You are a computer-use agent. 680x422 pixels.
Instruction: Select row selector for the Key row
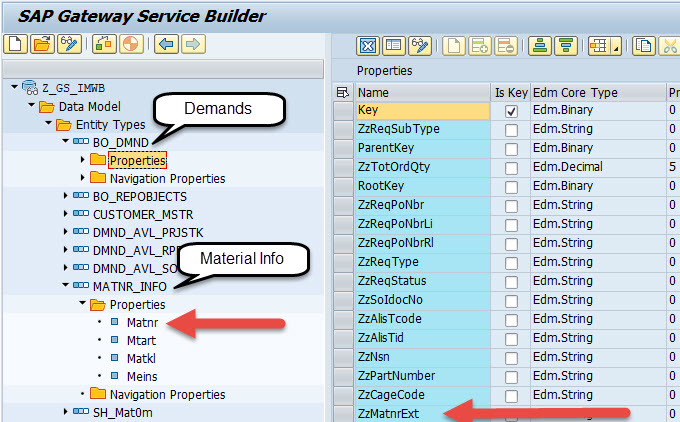343,110
